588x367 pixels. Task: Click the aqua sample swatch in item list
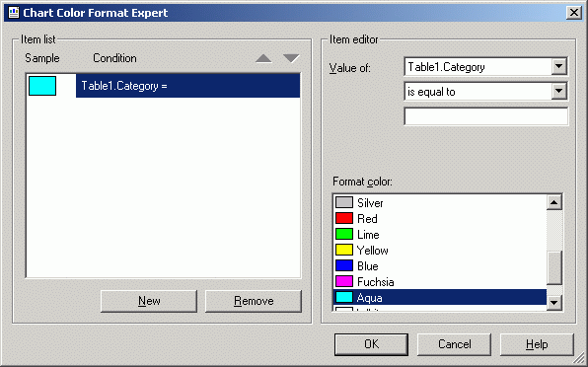pyautogui.click(x=42, y=86)
